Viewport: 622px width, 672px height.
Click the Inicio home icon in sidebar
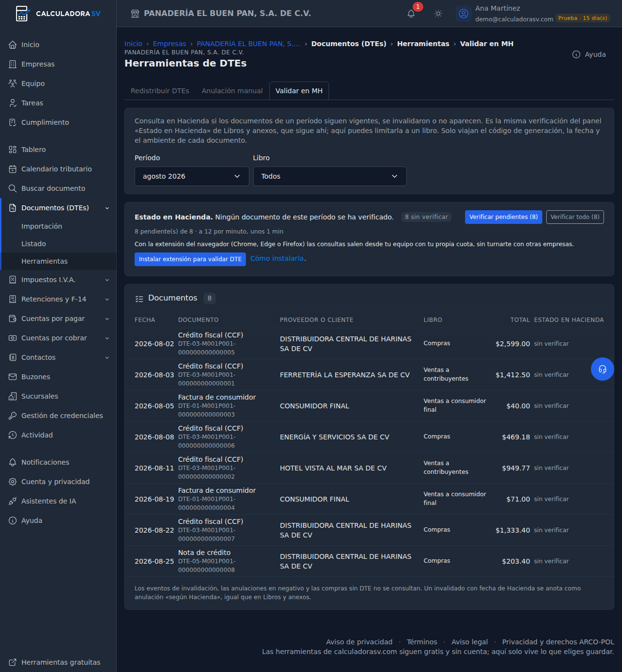tap(13, 45)
